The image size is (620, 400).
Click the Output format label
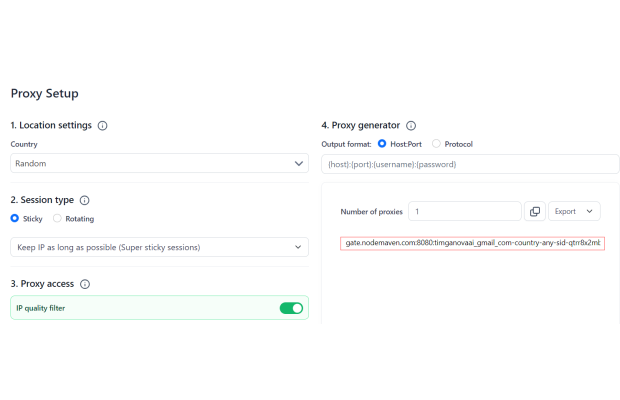coord(346,144)
